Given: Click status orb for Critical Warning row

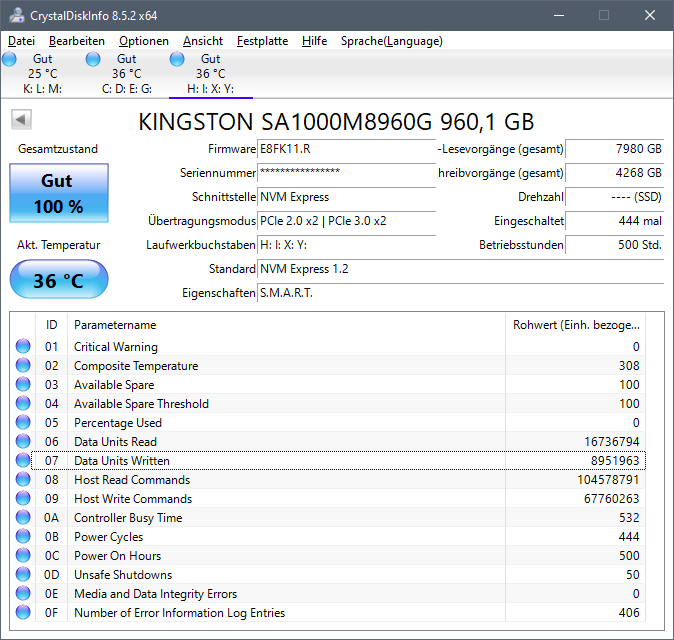Looking at the screenshot, I should tap(23, 346).
